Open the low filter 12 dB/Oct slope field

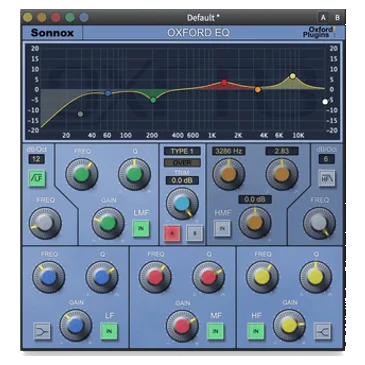point(36,159)
